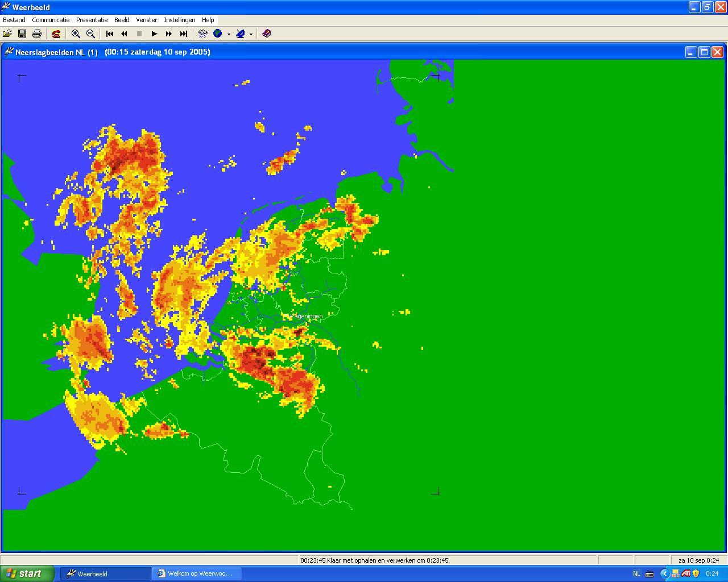The height and width of the screenshot is (582, 728).
Task: Click the taskbar clock showing 0:24
Action: (x=712, y=574)
